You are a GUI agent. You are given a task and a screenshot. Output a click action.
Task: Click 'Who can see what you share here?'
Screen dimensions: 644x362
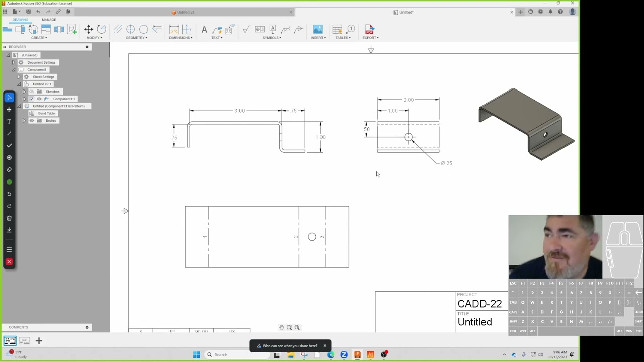(x=290, y=346)
